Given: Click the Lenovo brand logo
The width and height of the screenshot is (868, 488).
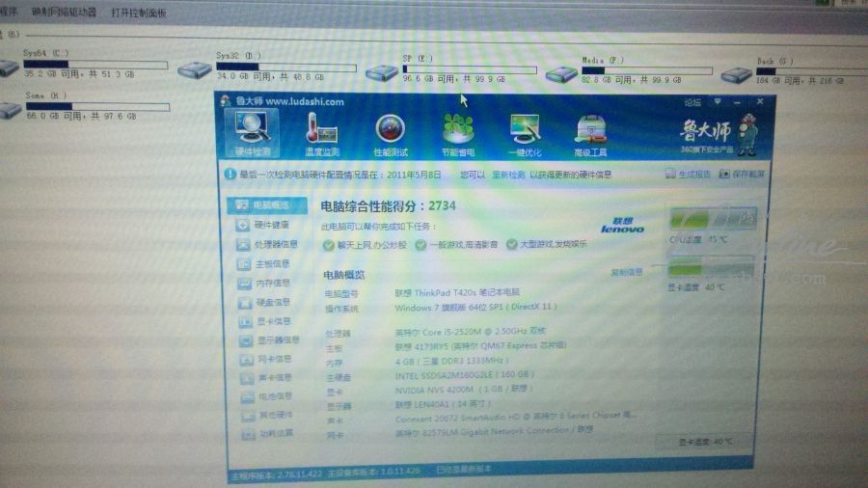Looking at the screenshot, I should [x=622, y=225].
